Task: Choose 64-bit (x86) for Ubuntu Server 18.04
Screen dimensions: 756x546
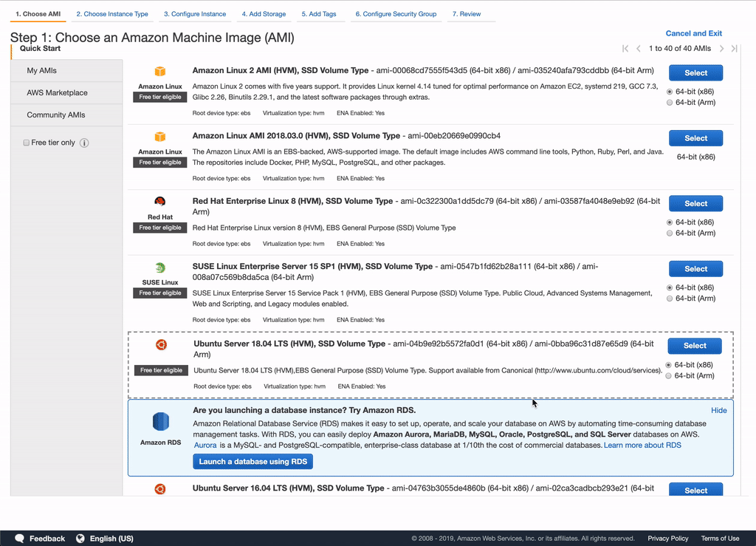Action: click(x=668, y=365)
